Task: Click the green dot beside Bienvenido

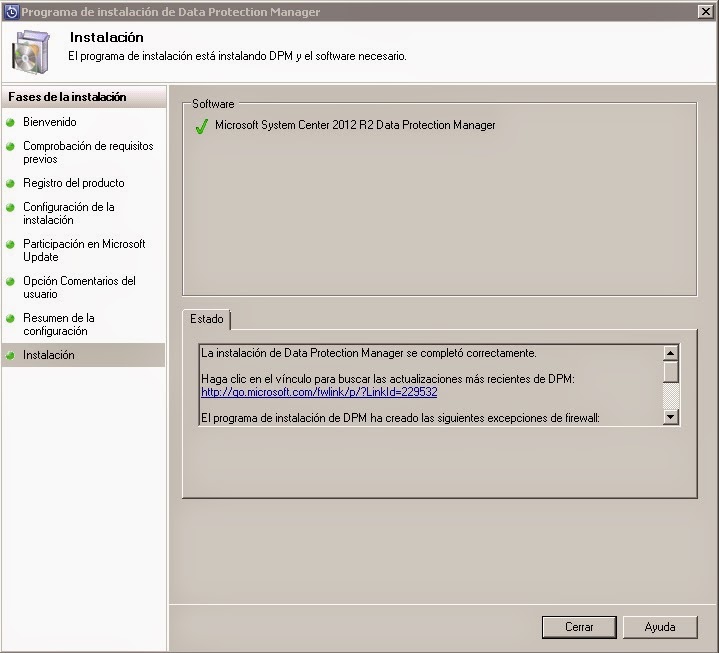Action: coord(10,122)
